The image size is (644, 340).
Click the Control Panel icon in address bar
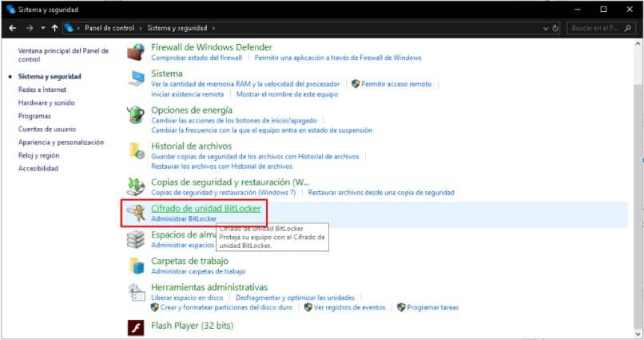coord(69,28)
